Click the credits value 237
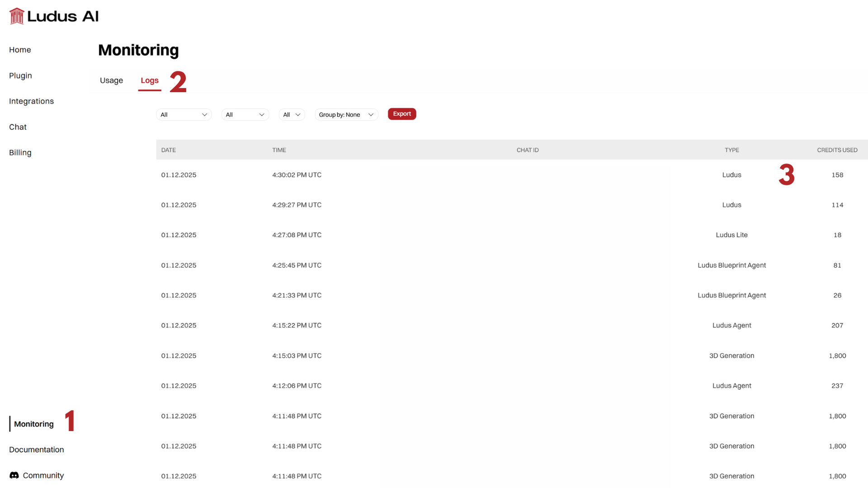868x488 pixels. click(837, 386)
